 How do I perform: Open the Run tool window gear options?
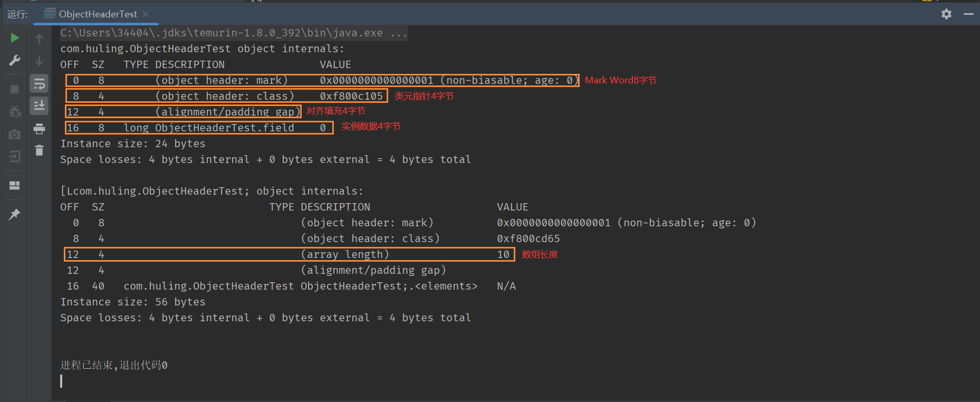(x=947, y=14)
